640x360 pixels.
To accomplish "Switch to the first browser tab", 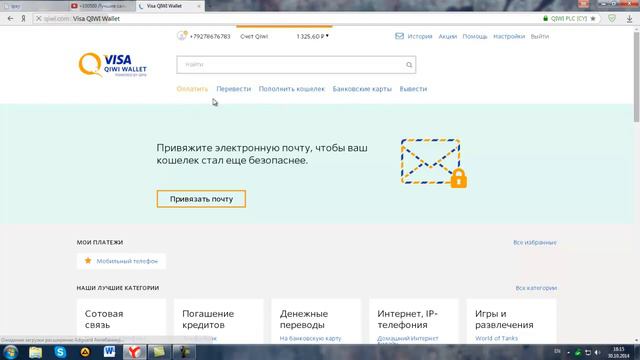I will coord(33,6).
